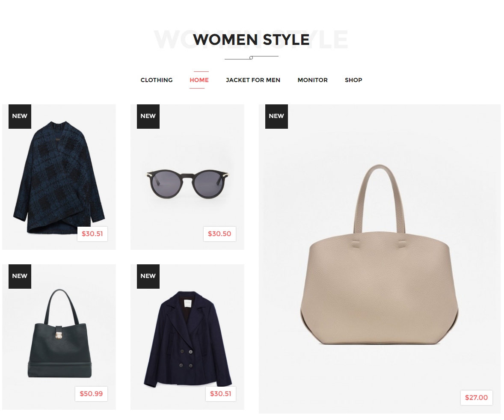Select the Home tab
504x420 pixels.
199,80
